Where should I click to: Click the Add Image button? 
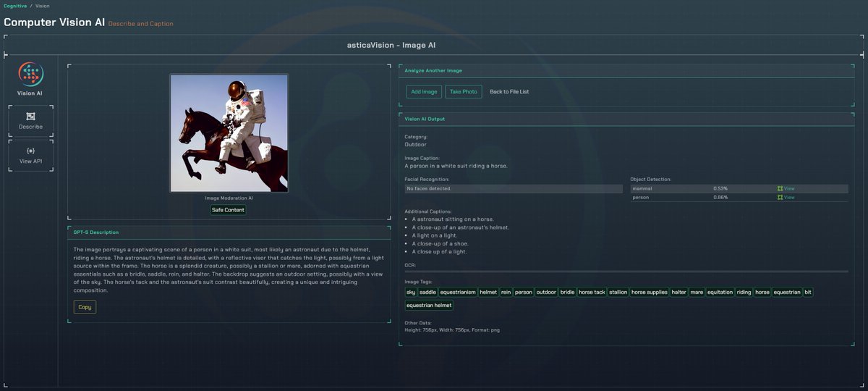click(x=424, y=92)
